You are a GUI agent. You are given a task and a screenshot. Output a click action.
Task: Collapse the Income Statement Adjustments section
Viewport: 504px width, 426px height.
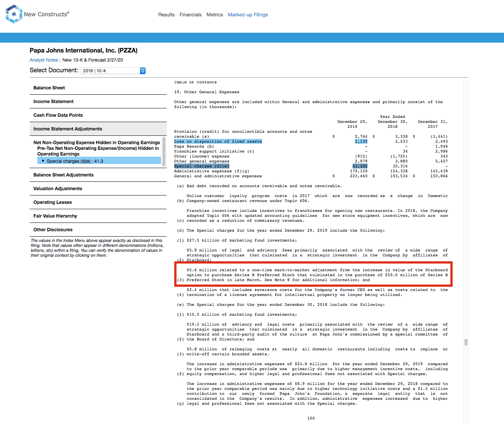click(98, 129)
